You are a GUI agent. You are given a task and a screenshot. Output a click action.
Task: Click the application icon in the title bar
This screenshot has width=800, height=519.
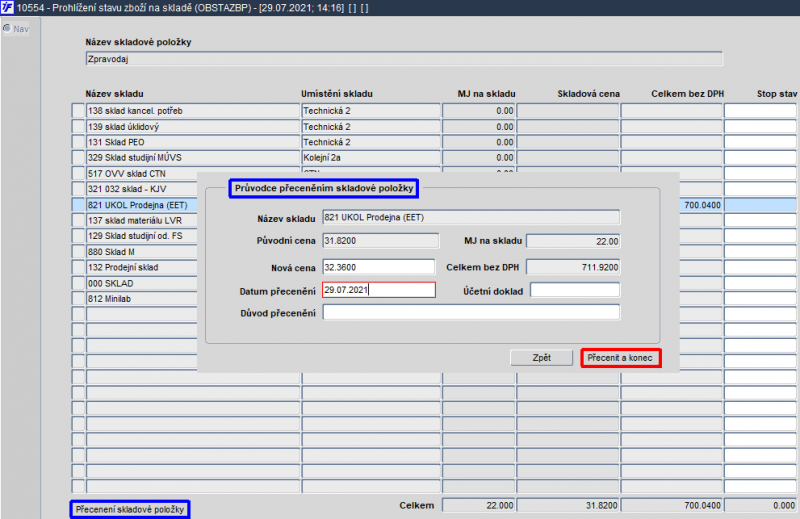[x=8, y=8]
